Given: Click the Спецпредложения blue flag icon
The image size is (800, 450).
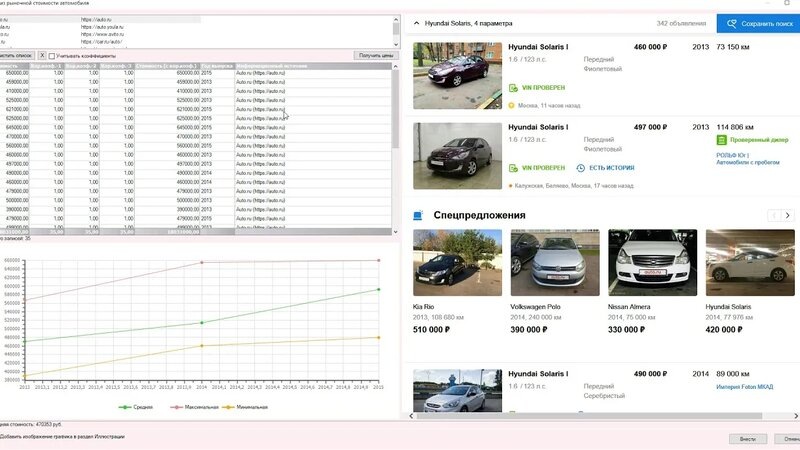Looking at the screenshot, I should tap(418, 215).
